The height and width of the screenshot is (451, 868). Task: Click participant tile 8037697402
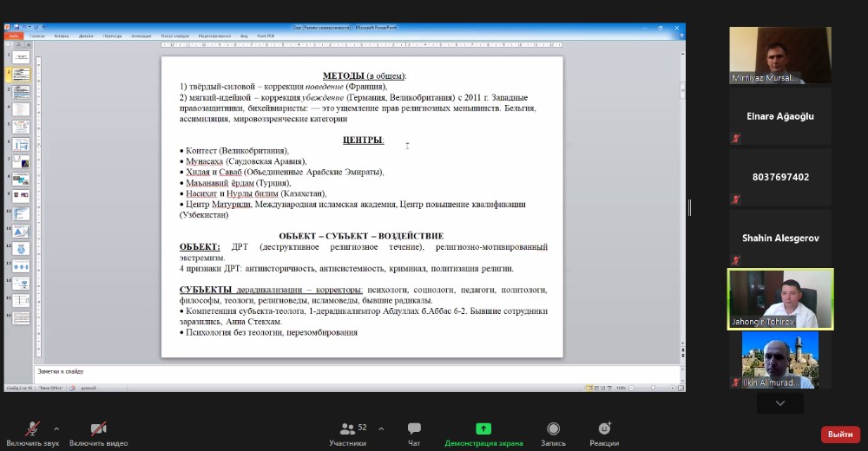click(780, 177)
